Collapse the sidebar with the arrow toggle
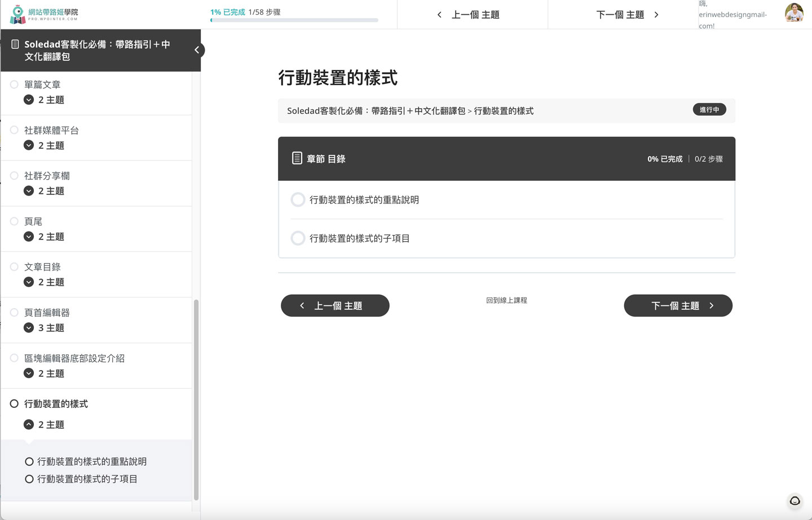 [x=197, y=50]
